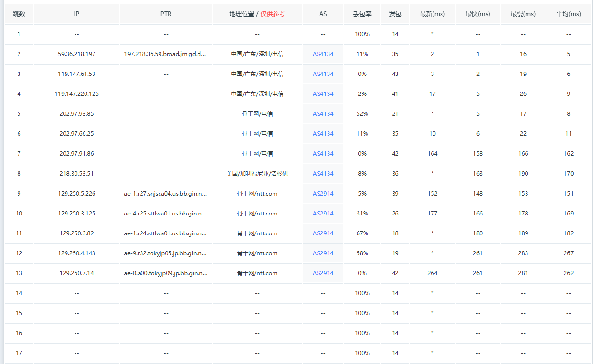
Task: Select IP address 59.36.218.197
Action: tap(76, 54)
